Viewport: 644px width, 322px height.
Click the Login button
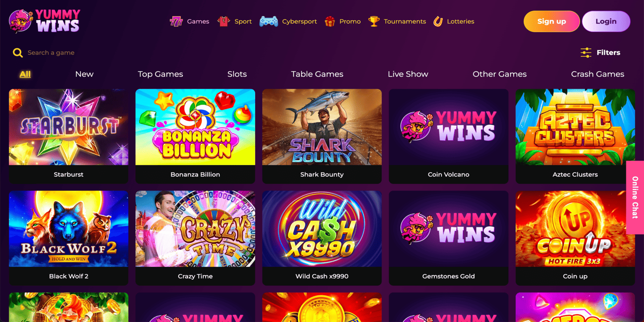[x=606, y=21]
